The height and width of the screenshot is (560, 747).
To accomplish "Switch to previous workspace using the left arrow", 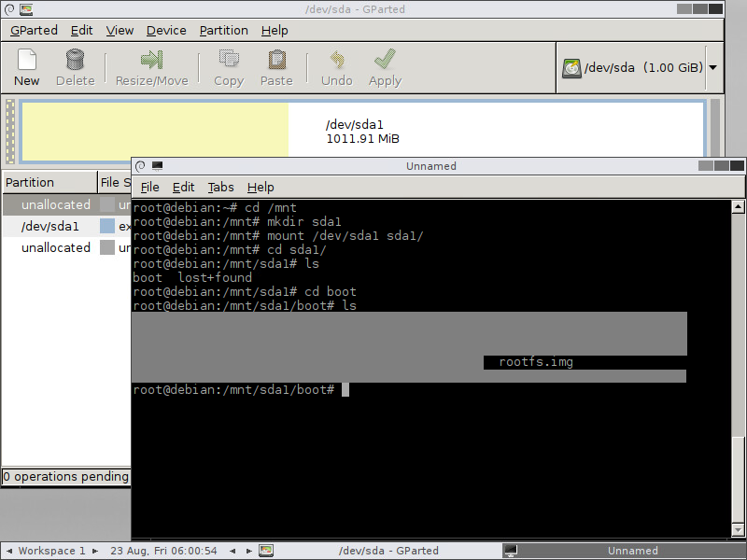I will click(x=9, y=551).
